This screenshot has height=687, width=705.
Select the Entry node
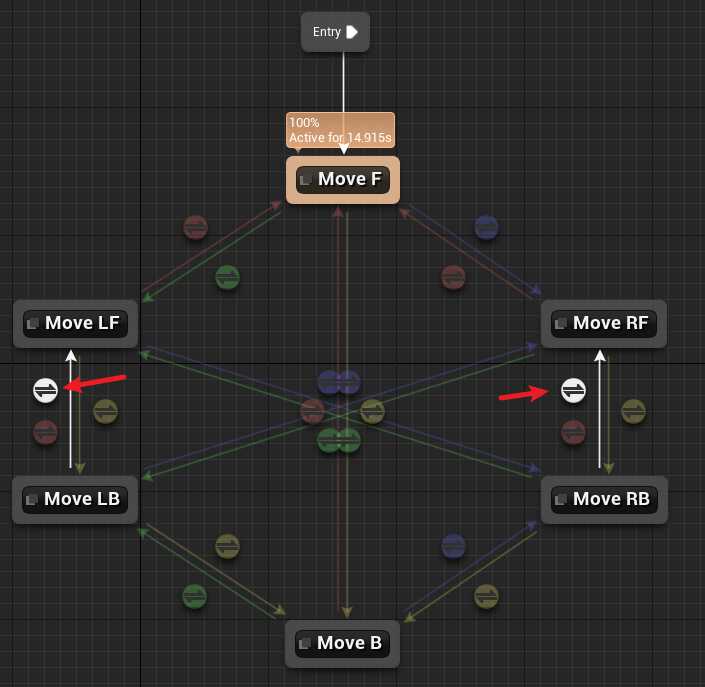tap(335, 32)
